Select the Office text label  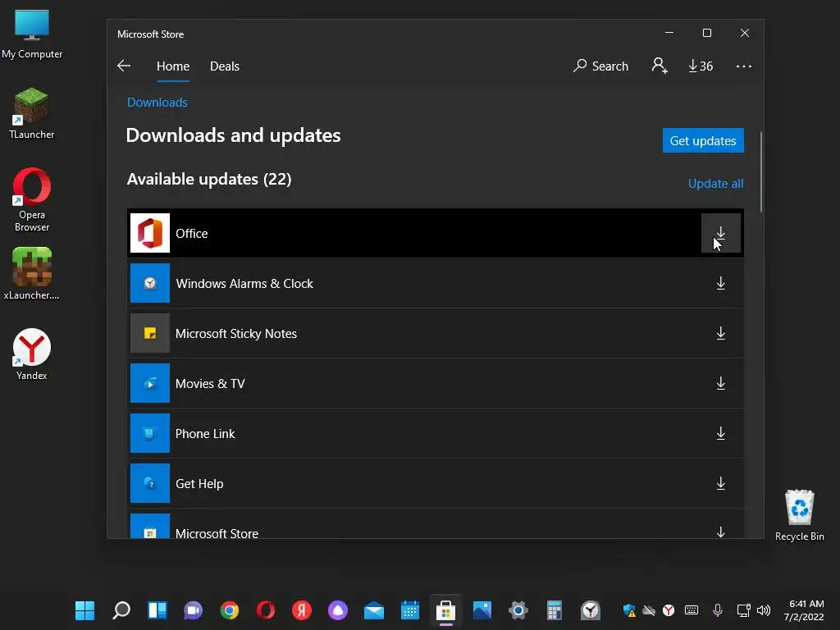[x=192, y=234]
